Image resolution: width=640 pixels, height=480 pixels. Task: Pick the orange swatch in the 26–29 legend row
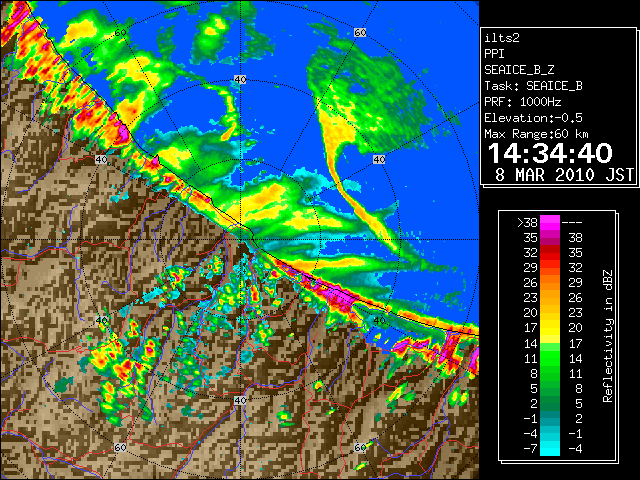550,283
